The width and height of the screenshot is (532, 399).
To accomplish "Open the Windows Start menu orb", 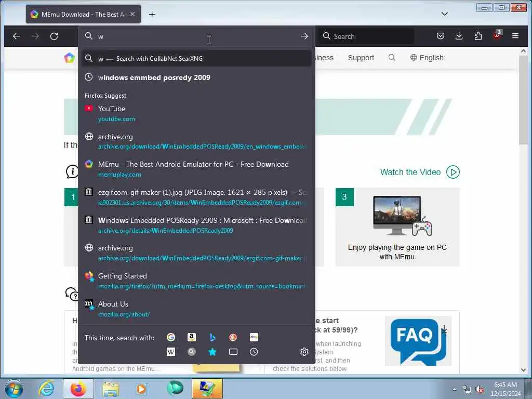I will click(14, 389).
